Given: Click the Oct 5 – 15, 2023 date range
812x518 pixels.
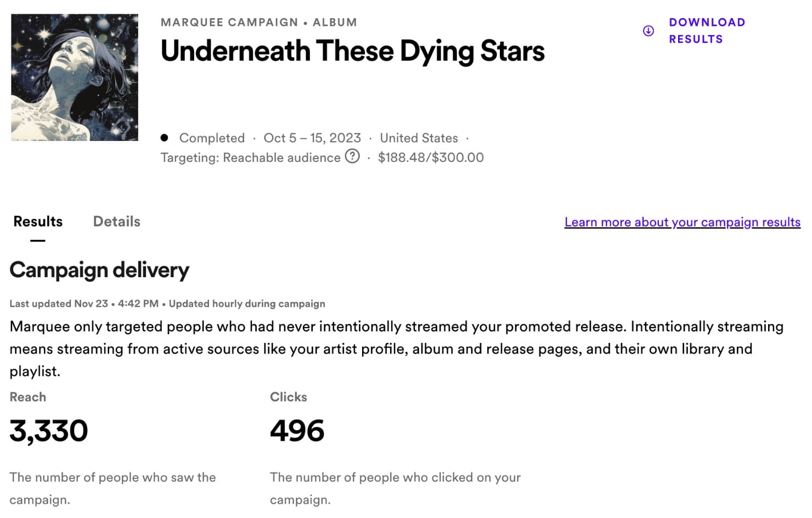Looking at the screenshot, I should 312,138.
